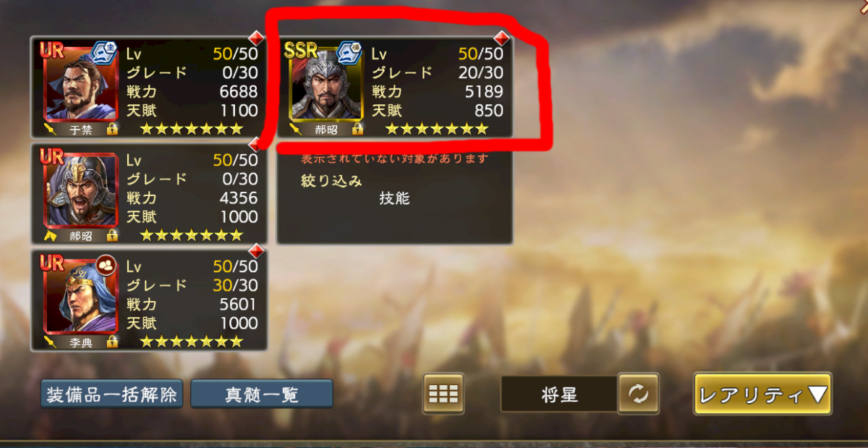This screenshot has width=868, height=448.
Task: Expand the 絞り込み filter panel
Action: pyautogui.click(x=331, y=181)
